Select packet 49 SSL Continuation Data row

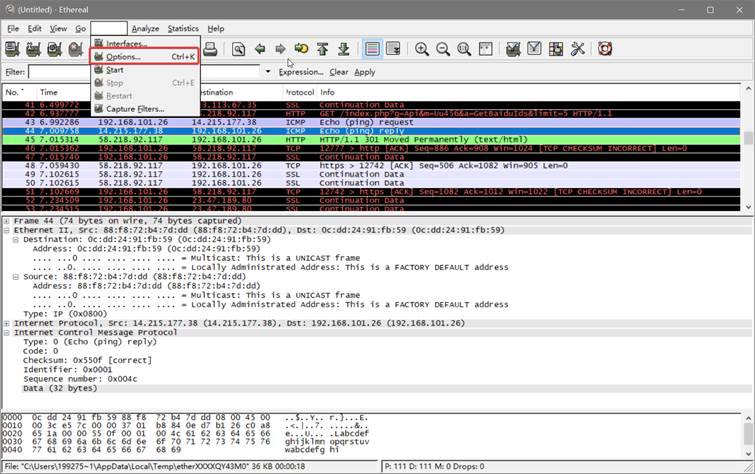pyautogui.click(x=371, y=174)
